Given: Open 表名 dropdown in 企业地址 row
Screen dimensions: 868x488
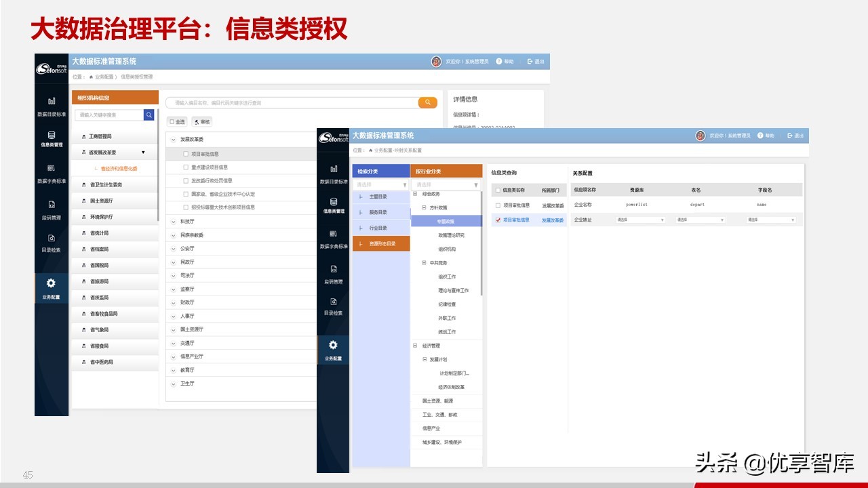Looking at the screenshot, I should pyautogui.click(x=701, y=220).
